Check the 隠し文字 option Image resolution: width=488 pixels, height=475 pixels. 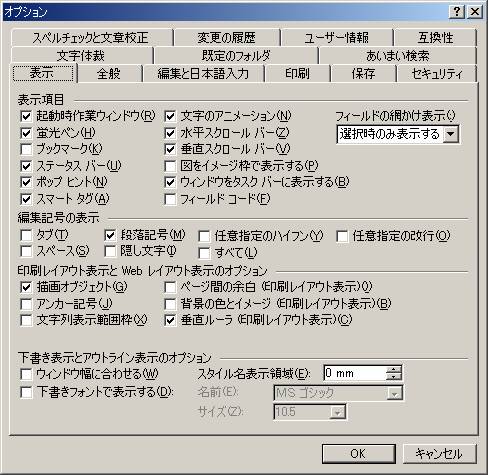pyautogui.click(x=110, y=251)
